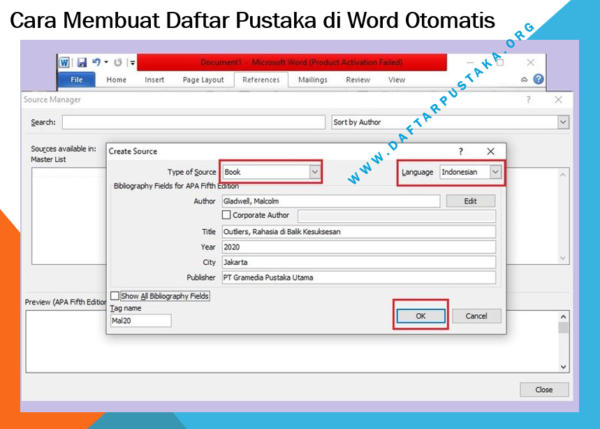Click the Undo arrow icon
The height and width of the screenshot is (429, 600).
coord(96,62)
